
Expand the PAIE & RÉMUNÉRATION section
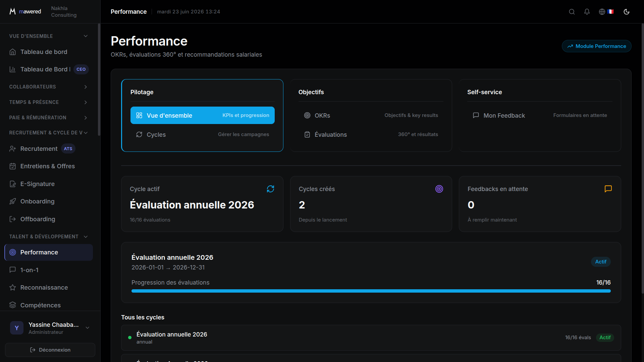[86, 118]
